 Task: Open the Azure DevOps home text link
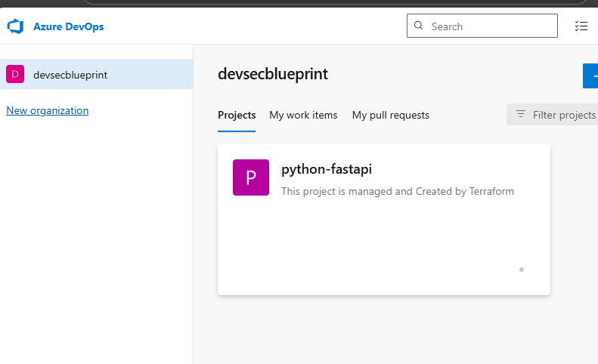[x=68, y=26]
